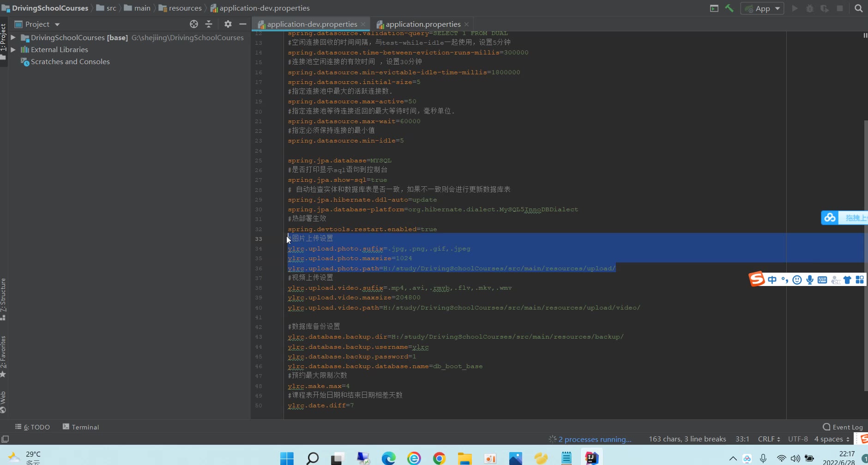
Task: Open the App run configuration dropdown
Action: click(x=762, y=8)
